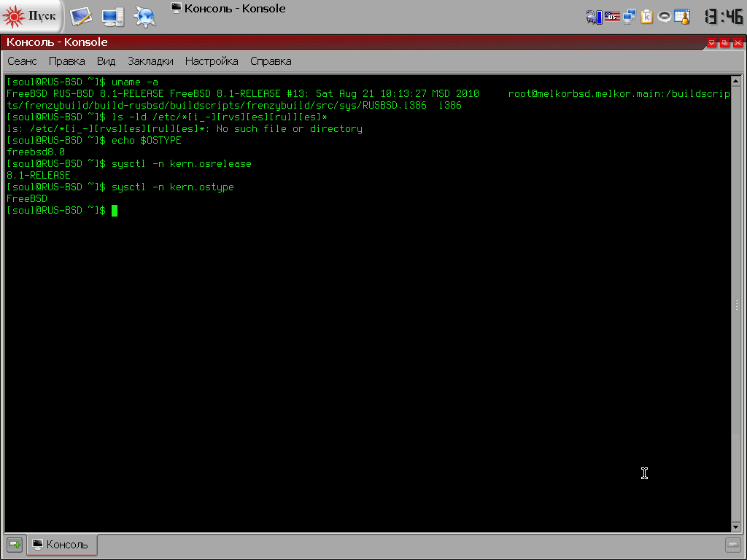747x560 pixels.
Task: Click the 'ls -ld /etc/*' command line
Action: click(219, 117)
